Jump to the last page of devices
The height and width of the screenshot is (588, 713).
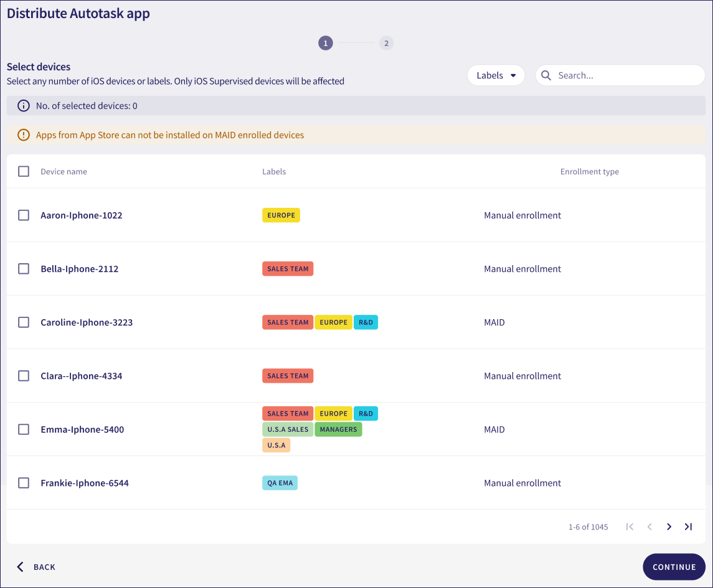click(688, 527)
